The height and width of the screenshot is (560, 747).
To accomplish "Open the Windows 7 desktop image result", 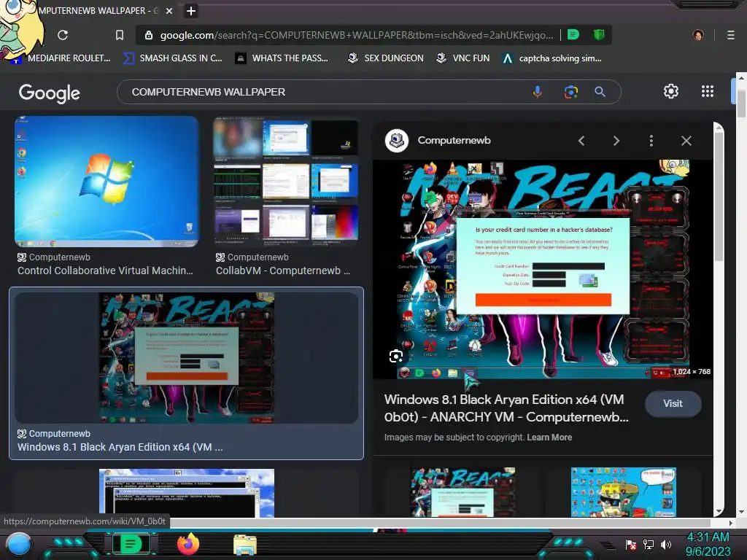I will pos(107,182).
